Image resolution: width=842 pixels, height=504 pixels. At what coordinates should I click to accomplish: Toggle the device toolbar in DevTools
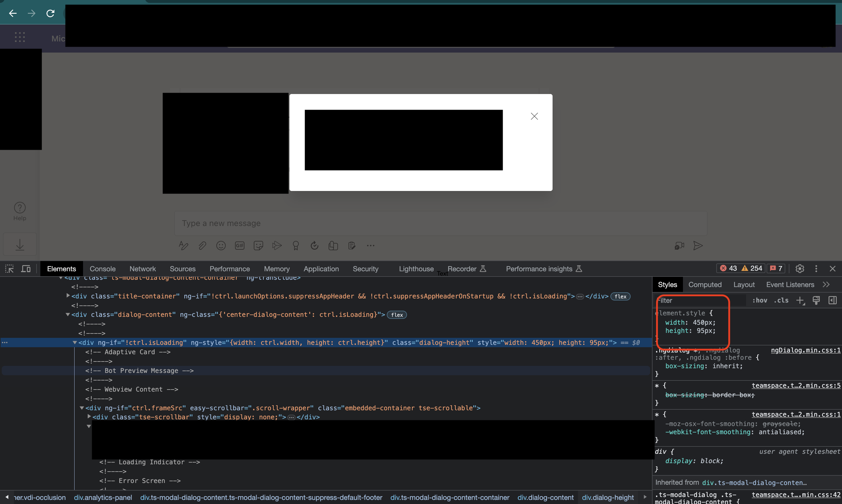(x=26, y=268)
